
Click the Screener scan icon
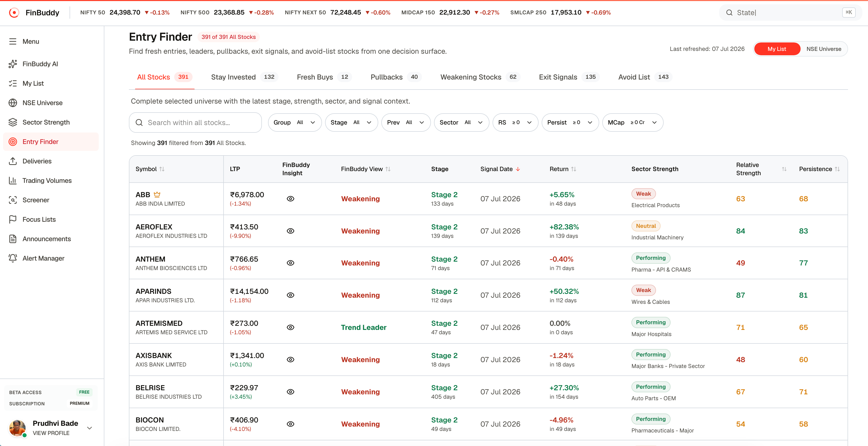click(x=13, y=200)
